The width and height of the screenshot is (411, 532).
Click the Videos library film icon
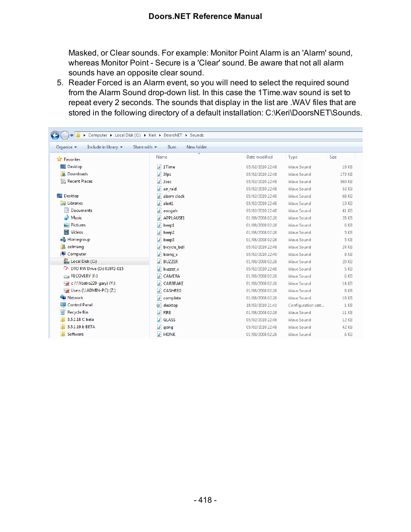point(66,232)
